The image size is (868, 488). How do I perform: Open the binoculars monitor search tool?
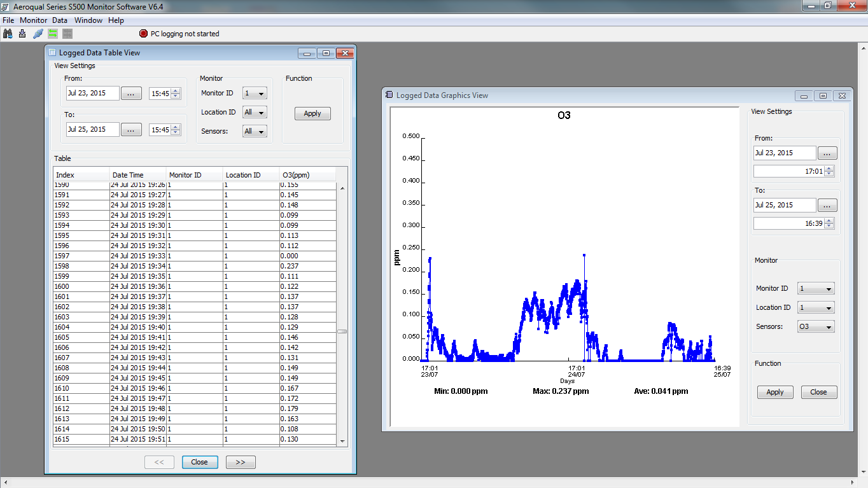click(x=8, y=34)
